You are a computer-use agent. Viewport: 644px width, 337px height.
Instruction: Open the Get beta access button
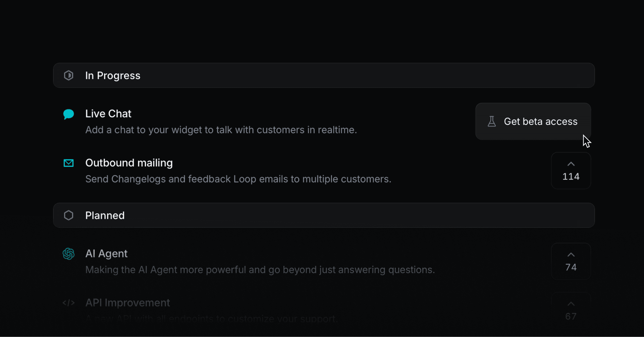pyautogui.click(x=533, y=121)
